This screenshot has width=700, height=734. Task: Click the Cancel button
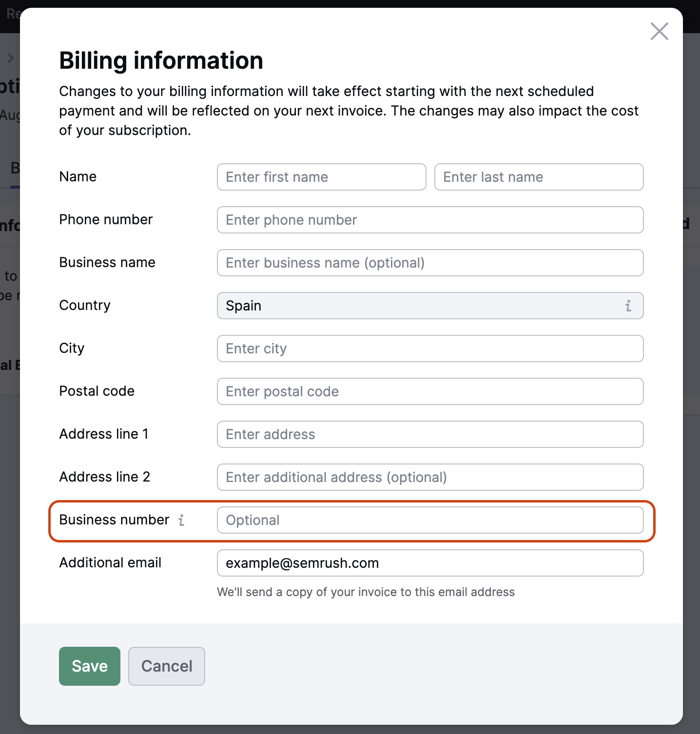166,666
